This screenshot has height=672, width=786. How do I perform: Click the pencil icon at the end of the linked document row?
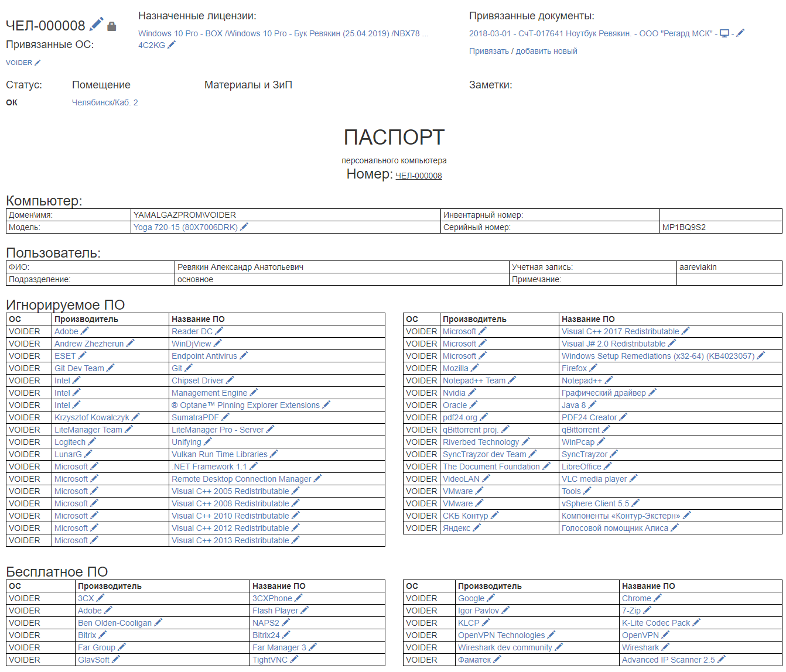tap(740, 33)
